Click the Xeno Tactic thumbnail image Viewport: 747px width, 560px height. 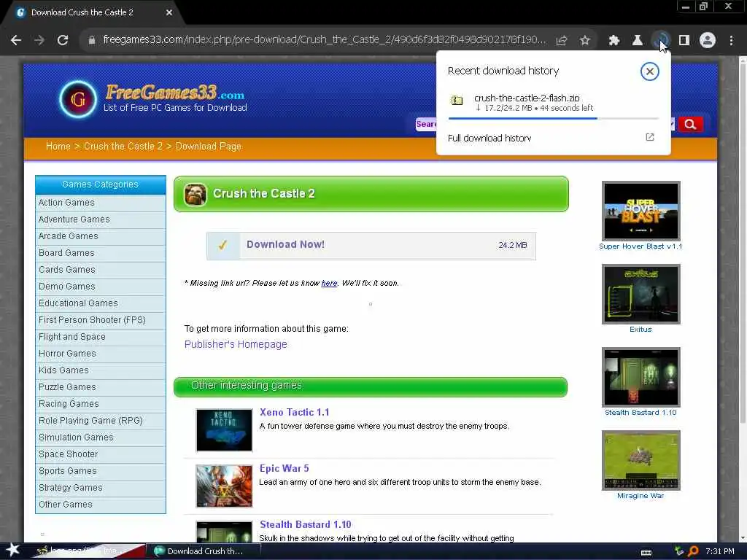224,430
